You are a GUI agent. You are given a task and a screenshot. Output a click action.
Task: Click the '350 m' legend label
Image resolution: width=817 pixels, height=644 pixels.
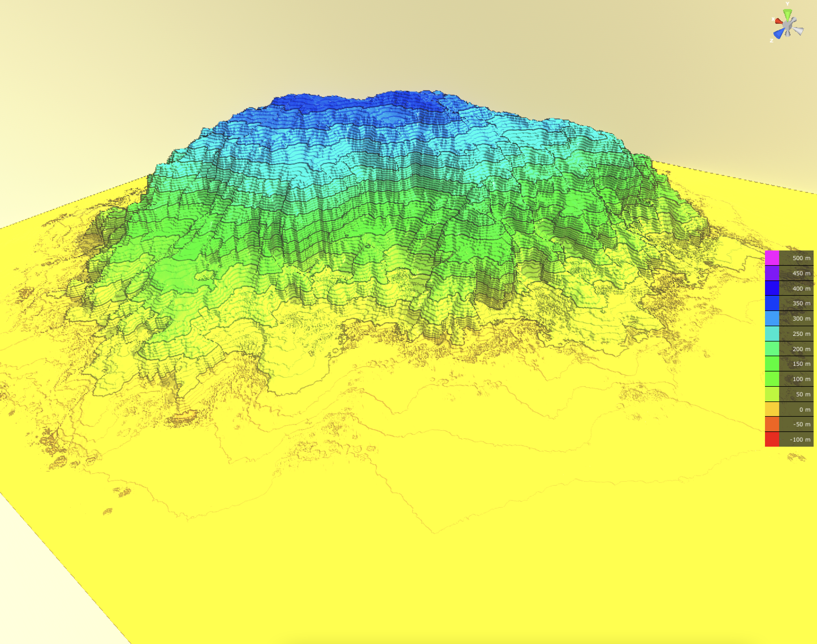pos(801,303)
